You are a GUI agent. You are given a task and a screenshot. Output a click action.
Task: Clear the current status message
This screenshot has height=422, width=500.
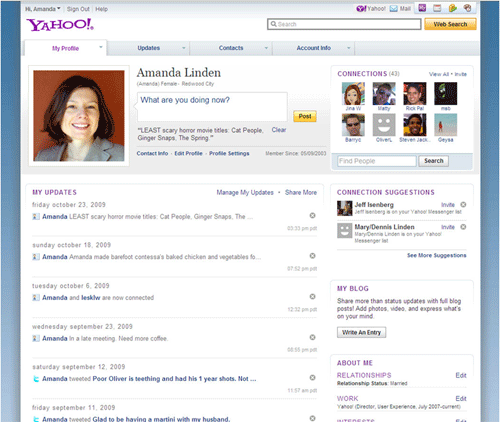click(279, 130)
